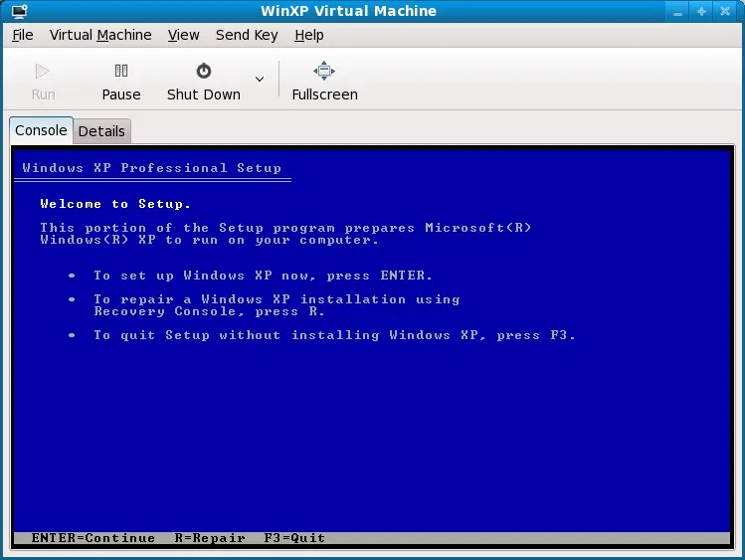
Task: Open the File menu
Action: pyautogui.click(x=22, y=35)
